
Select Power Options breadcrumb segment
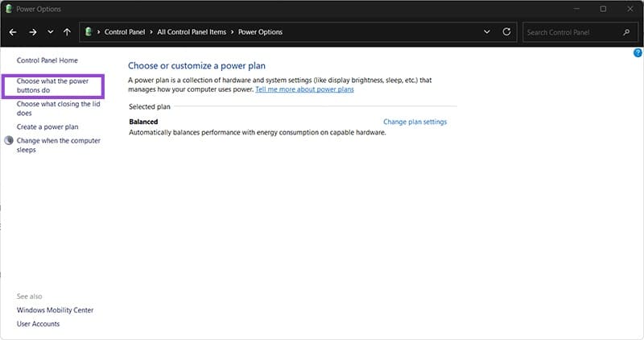(260, 32)
